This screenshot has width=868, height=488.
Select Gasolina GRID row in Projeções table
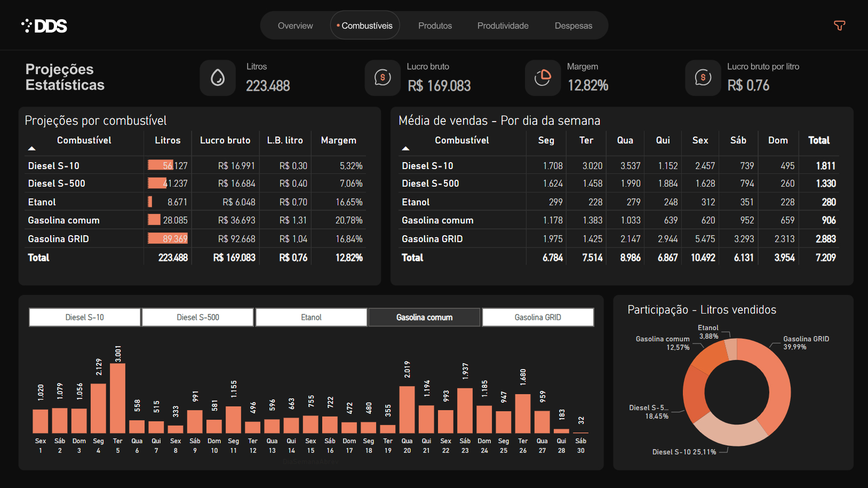coord(195,239)
